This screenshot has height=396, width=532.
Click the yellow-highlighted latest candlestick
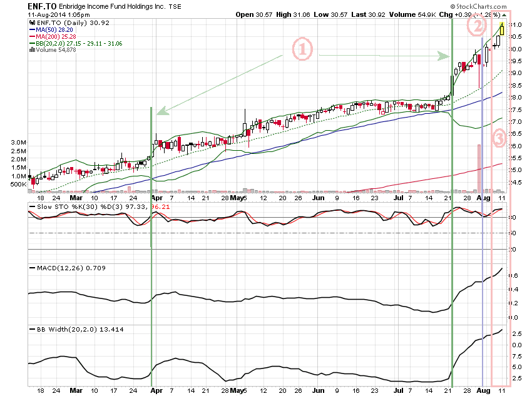click(x=502, y=29)
